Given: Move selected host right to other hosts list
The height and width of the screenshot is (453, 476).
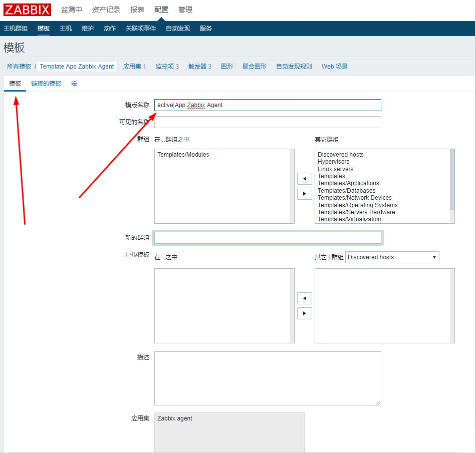Looking at the screenshot, I should click(x=305, y=313).
